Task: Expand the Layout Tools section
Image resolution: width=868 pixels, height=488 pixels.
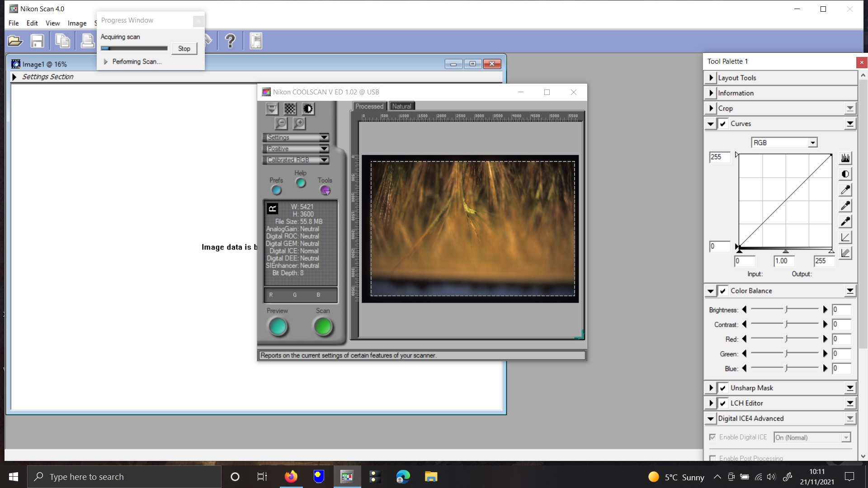Action: click(x=712, y=78)
